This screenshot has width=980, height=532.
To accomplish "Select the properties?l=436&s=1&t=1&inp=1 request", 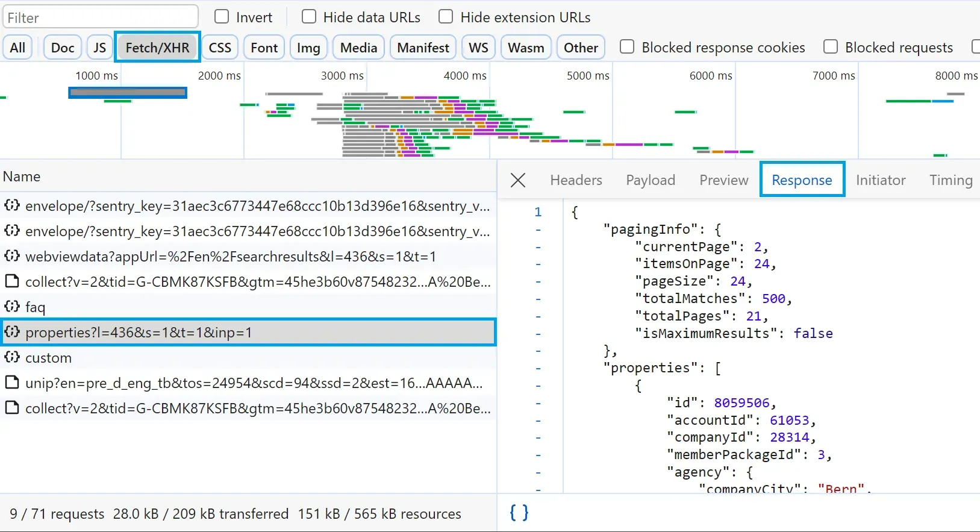I will 248,332.
